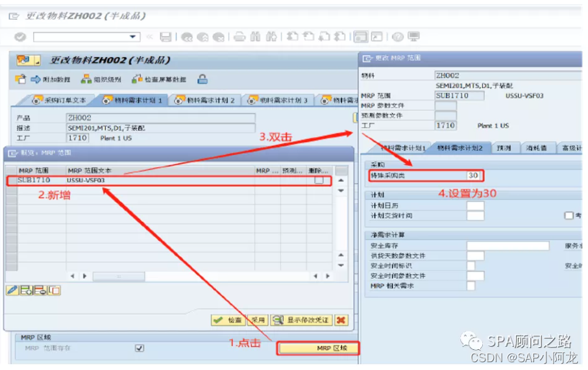Click the Find binoculars icon
588x370 pixels.
[x=255, y=37]
